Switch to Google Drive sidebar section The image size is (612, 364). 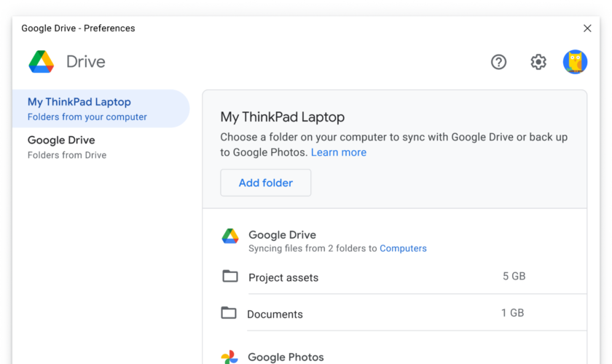pyautogui.click(x=67, y=146)
